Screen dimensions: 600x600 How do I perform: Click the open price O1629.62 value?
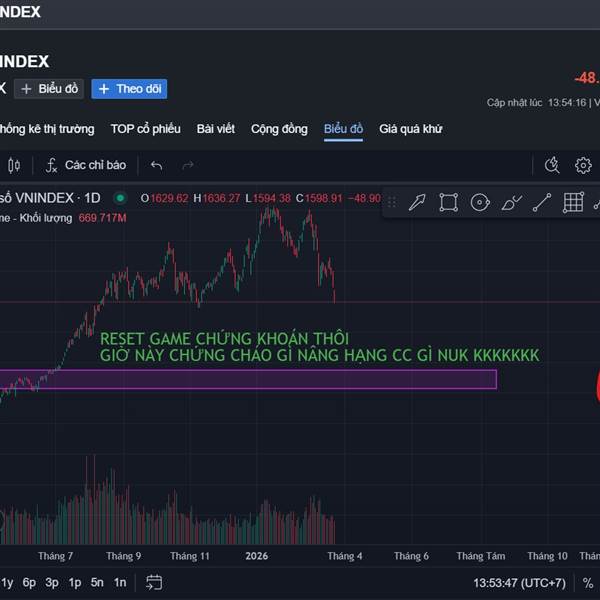165,198
